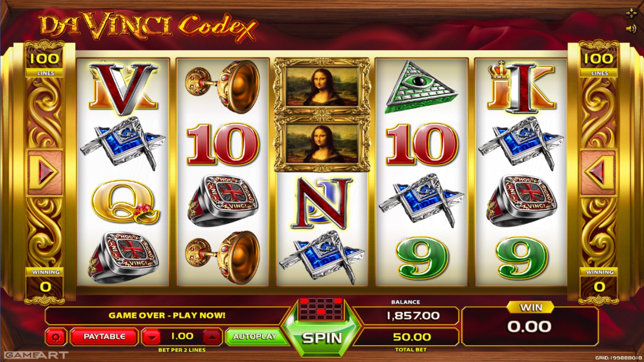Start AUTOPLAY
The height and width of the screenshot is (362, 644).
(255, 337)
